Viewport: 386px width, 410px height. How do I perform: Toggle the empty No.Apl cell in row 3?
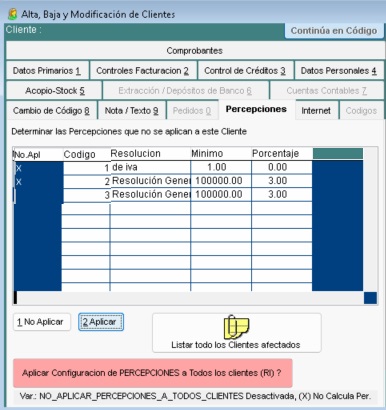38,195
